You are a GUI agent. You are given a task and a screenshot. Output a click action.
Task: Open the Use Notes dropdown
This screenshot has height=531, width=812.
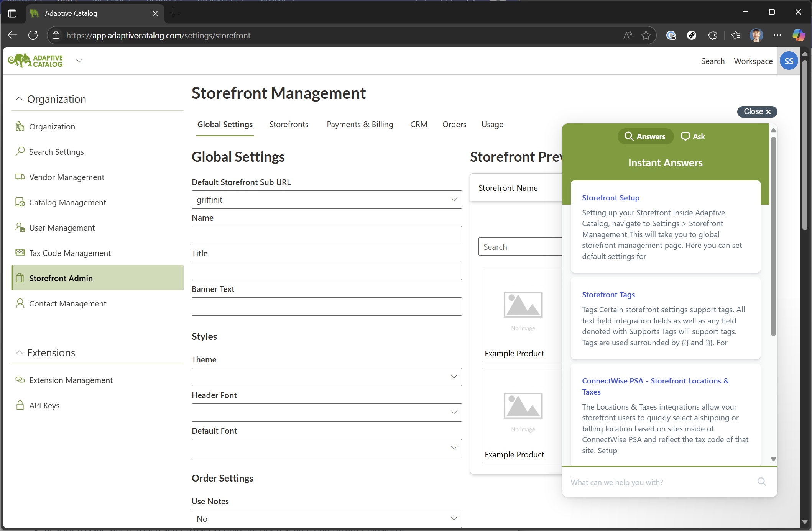click(x=327, y=519)
